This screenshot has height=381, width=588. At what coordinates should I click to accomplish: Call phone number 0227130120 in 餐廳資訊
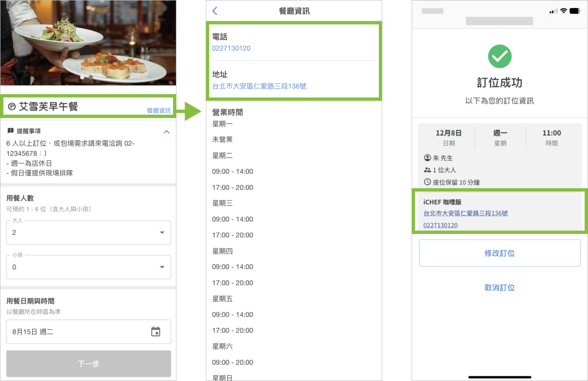231,48
